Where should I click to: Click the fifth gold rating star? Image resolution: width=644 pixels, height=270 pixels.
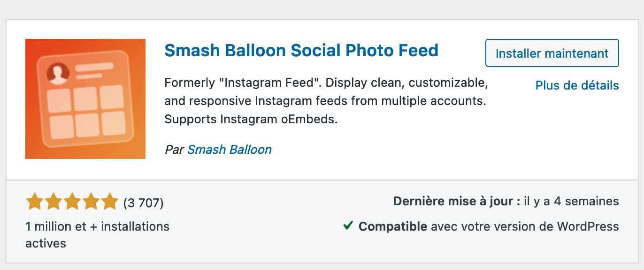tap(110, 202)
